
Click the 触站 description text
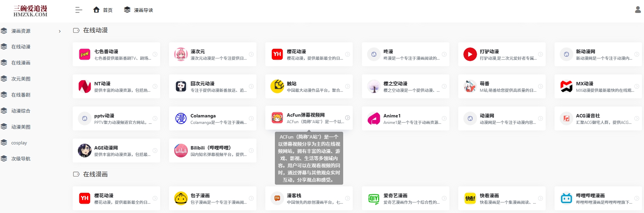[x=315, y=90]
